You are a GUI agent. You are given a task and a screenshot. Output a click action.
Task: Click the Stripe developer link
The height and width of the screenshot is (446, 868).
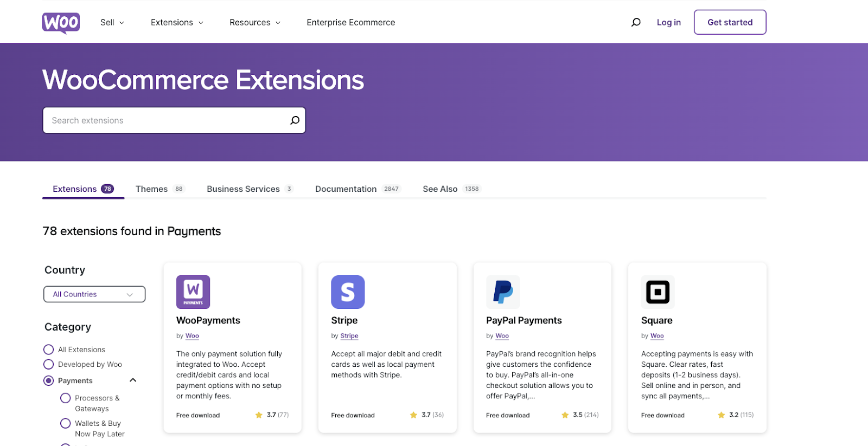coord(349,336)
